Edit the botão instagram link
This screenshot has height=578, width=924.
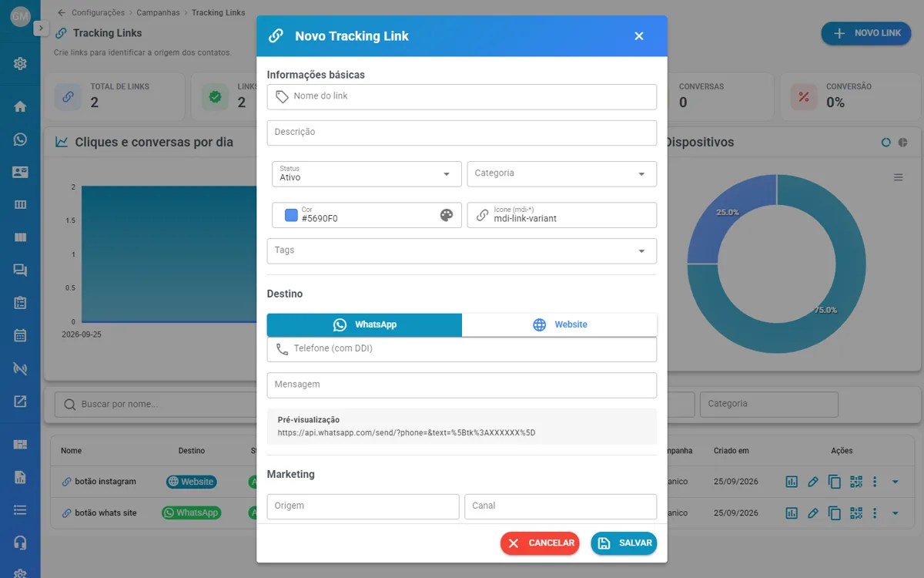coord(813,482)
